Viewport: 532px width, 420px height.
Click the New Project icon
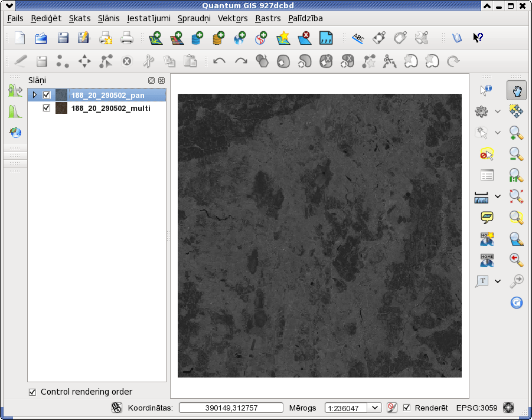click(20, 38)
